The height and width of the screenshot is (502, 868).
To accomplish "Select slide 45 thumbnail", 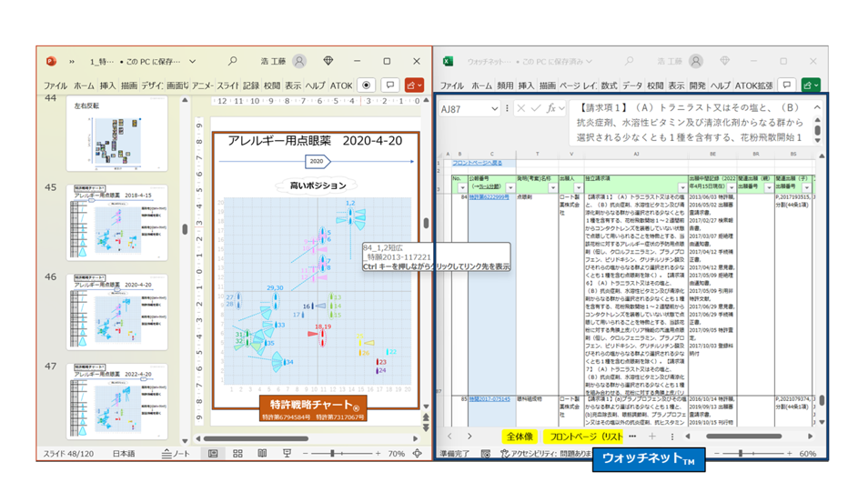I will click(x=117, y=223).
